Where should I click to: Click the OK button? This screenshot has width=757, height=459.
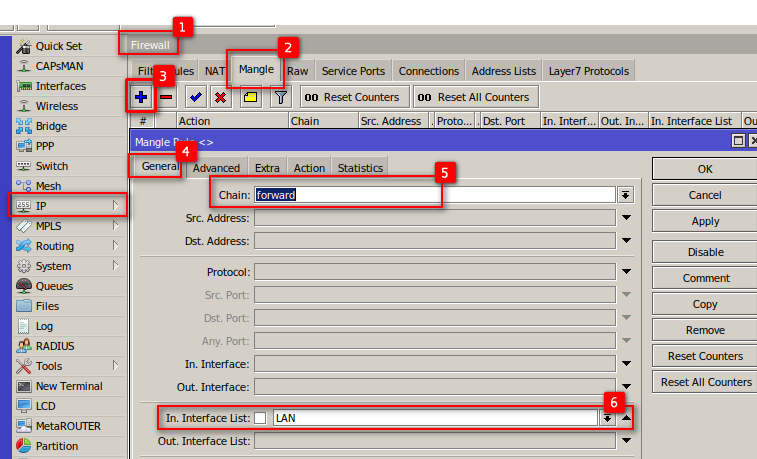click(705, 169)
